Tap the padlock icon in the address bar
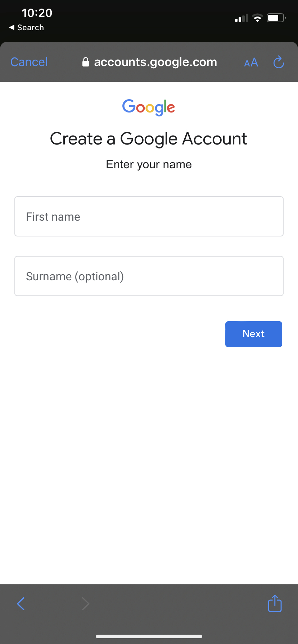The height and width of the screenshot is (644, 298). (x=86, y=62)
